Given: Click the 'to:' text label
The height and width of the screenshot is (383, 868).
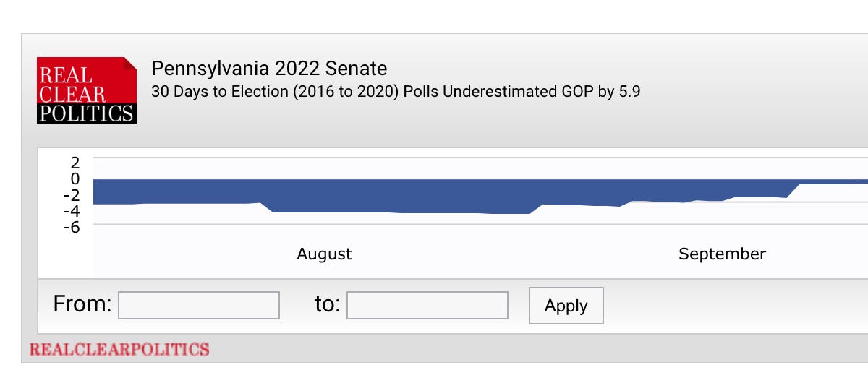Looking at the screenshot, I should coord(327,305).
